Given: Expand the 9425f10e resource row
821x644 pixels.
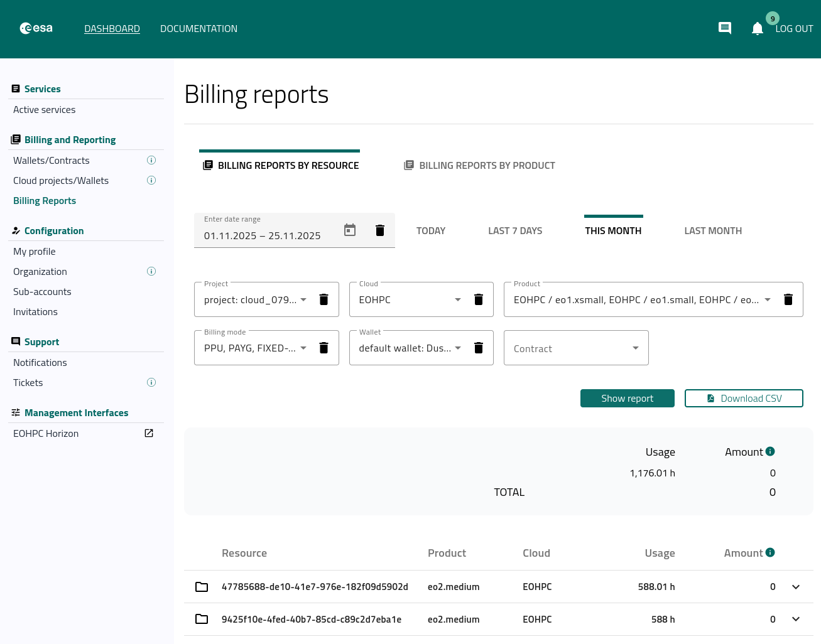Looking at the screenshot, I should [795, 620].
